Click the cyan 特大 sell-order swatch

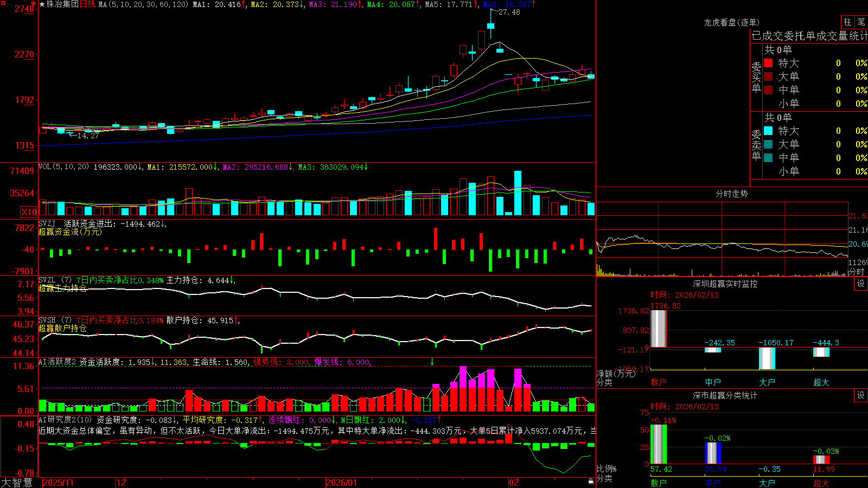pos(768,131)
